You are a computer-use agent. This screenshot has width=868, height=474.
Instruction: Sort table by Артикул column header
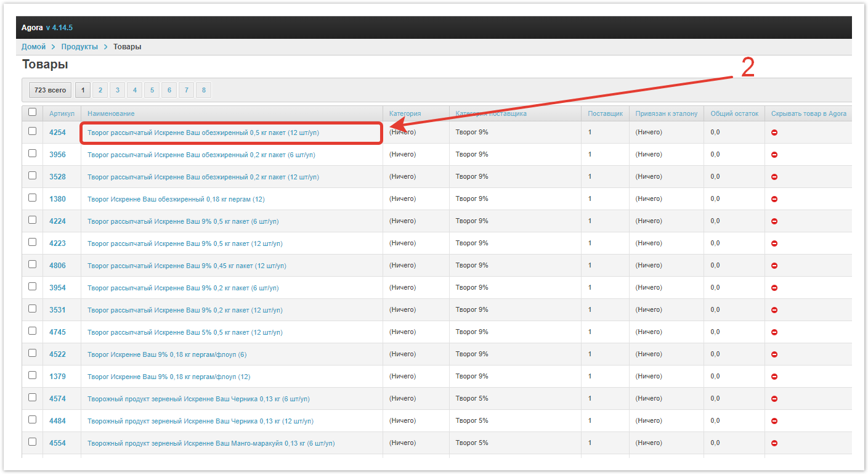click(62, 113)
